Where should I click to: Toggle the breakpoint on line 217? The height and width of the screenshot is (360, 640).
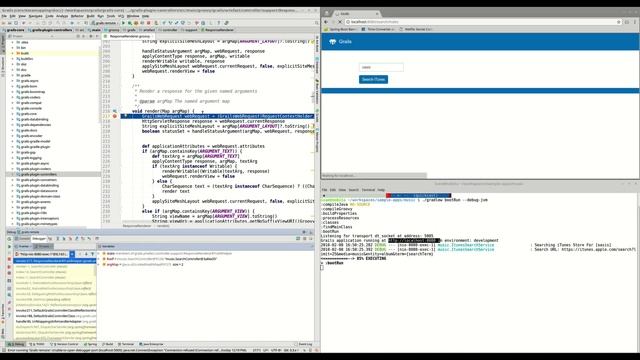point(115,116)
